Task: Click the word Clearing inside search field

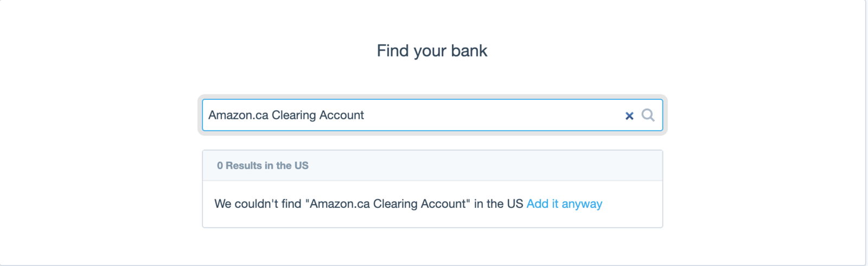Action: pos(293,115)
